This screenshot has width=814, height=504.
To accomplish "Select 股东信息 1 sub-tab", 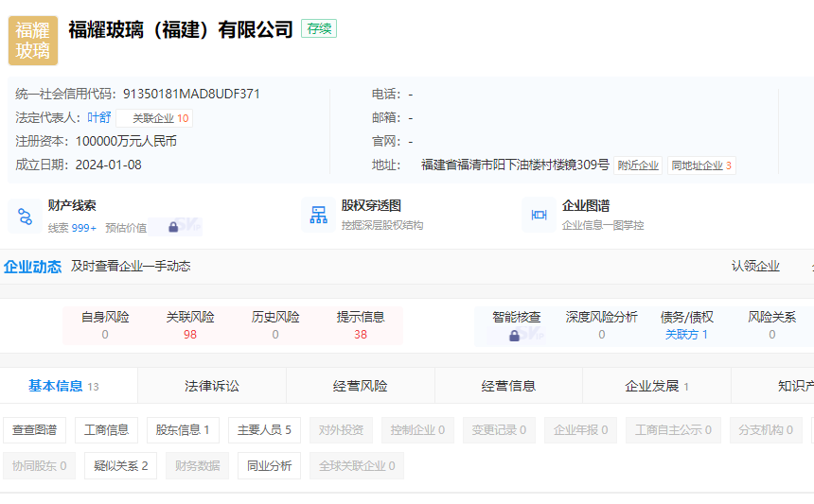I will pyautogui.click(x=183, y=430).
